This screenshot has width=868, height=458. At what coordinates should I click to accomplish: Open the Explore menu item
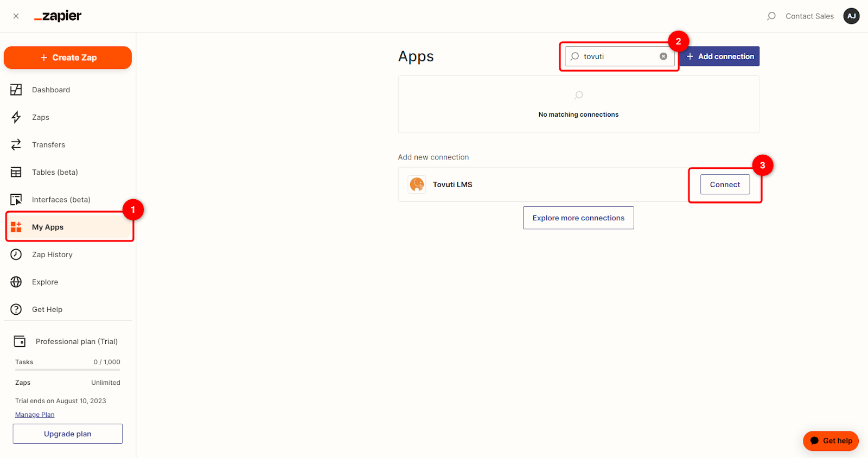point(45,282)
